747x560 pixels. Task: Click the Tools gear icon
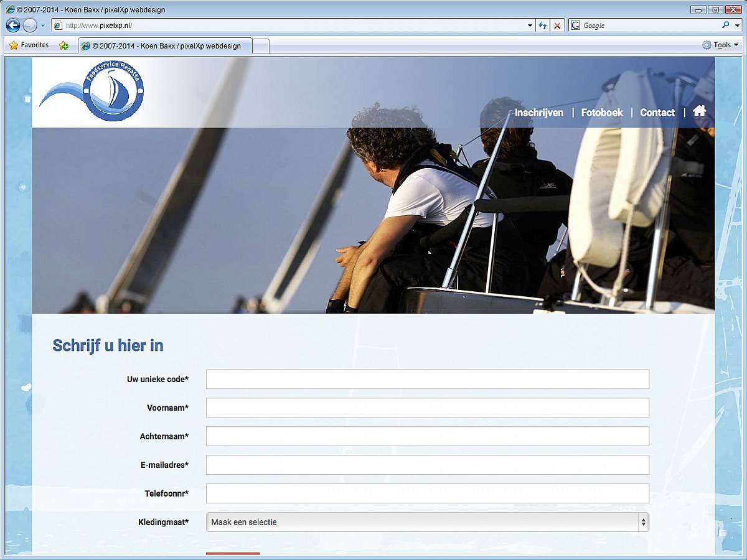(706, 45)
